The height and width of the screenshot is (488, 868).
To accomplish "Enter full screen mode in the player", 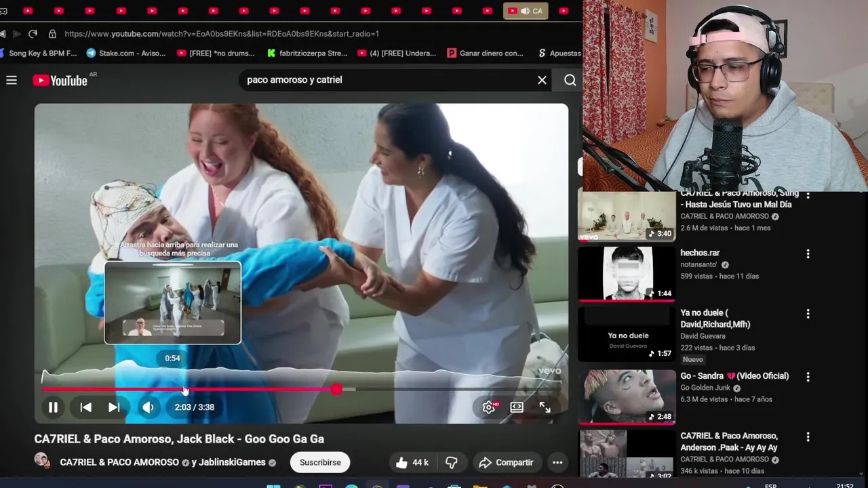I will click(545, 407).
